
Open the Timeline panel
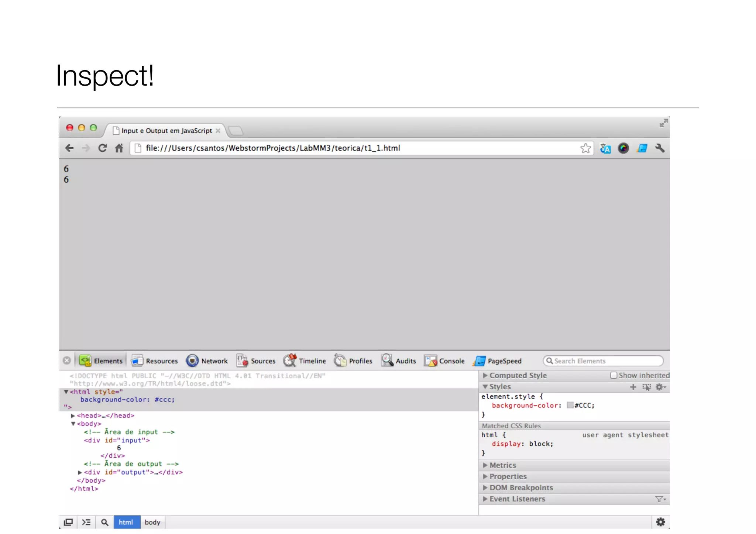[305, 361]
